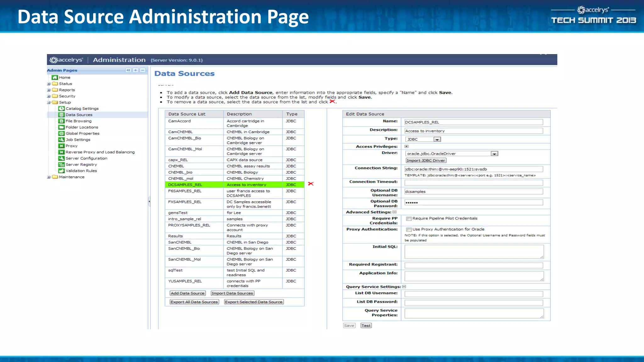Expand the Security tree node
This screenshot has height=362, width=644.
[49, 96]
